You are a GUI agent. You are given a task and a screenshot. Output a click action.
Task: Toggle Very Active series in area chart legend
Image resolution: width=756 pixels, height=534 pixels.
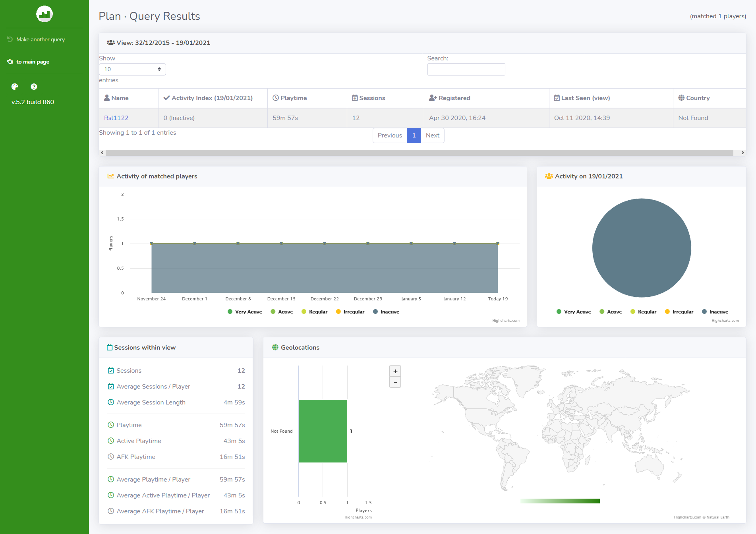tap(245, 312)
